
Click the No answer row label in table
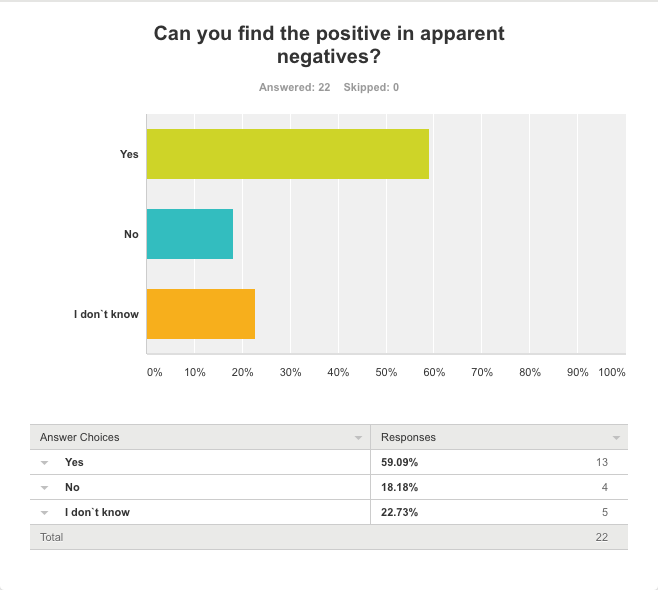72,487
